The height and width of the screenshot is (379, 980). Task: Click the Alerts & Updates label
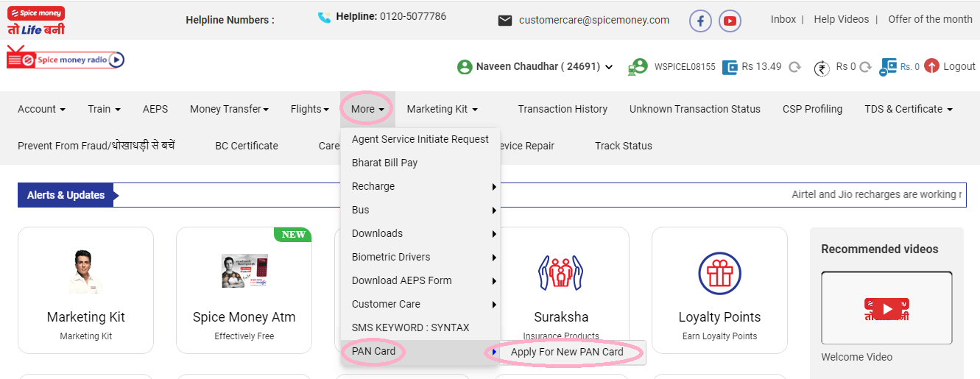(x=66, y=195)
